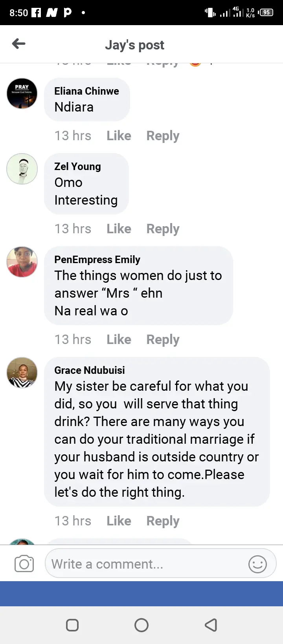Like Zel Young's comment

tap(119, 229)
